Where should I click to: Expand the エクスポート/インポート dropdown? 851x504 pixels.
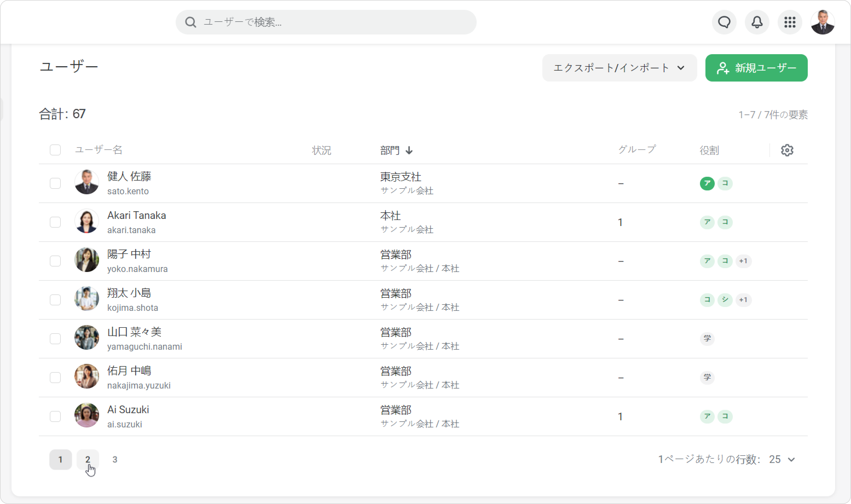pos(620,68)
